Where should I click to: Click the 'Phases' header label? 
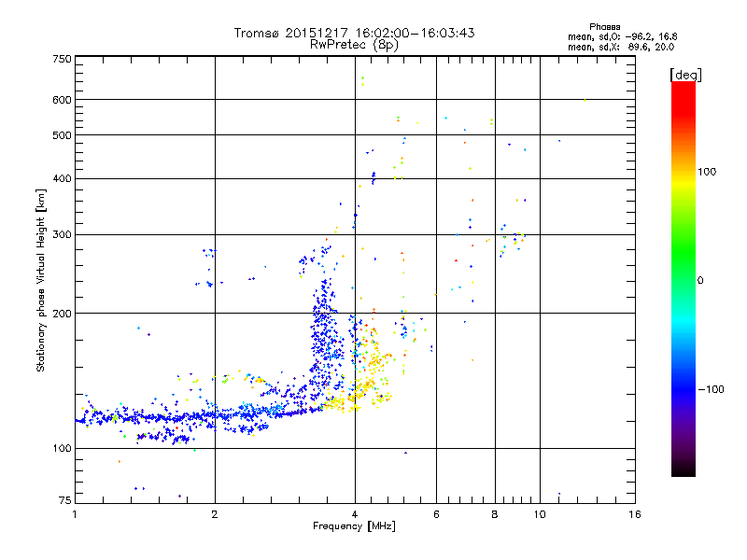(604, 27)
